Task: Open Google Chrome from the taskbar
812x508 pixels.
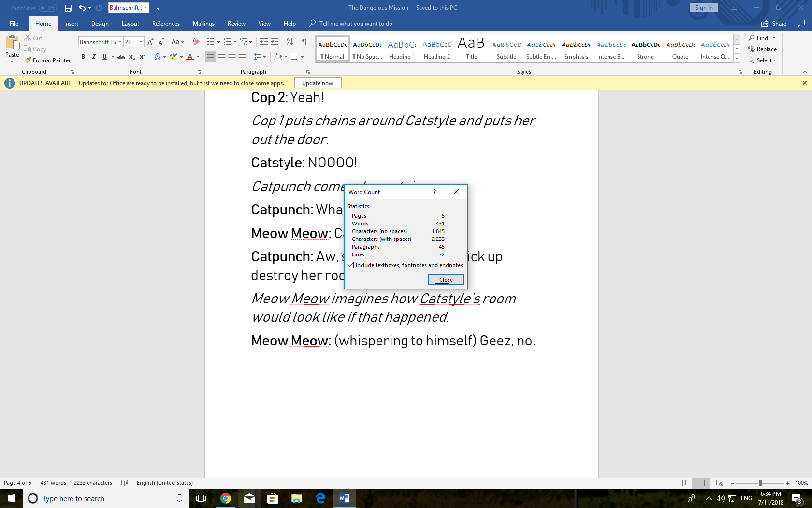Action: [x=225, y=498]
